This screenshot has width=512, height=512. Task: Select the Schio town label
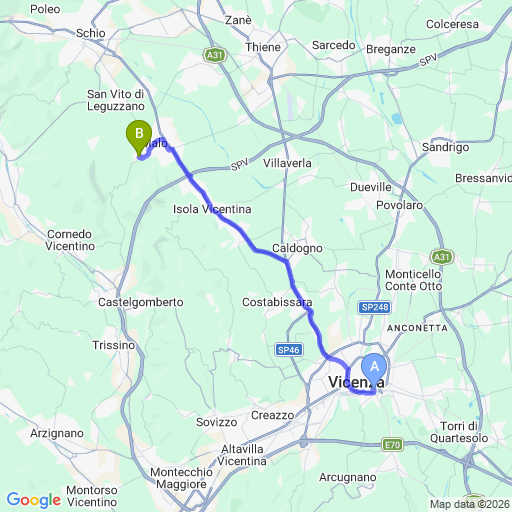pos(91,33)
